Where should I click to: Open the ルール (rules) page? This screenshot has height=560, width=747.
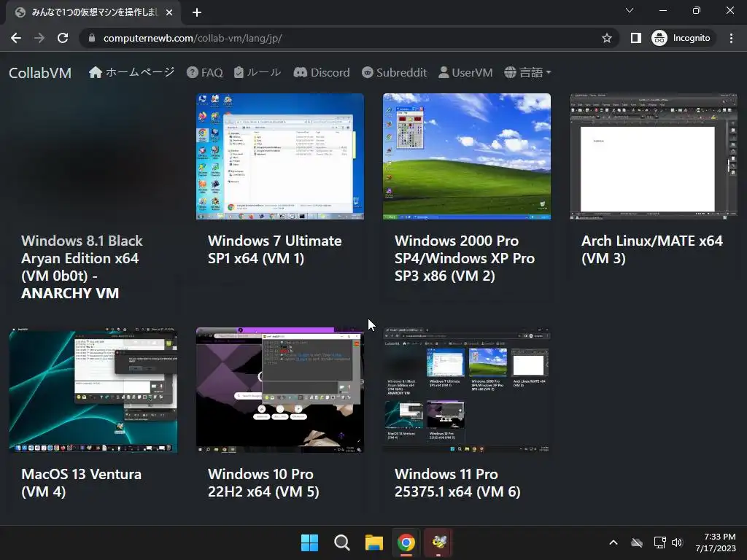coord(258,72)
